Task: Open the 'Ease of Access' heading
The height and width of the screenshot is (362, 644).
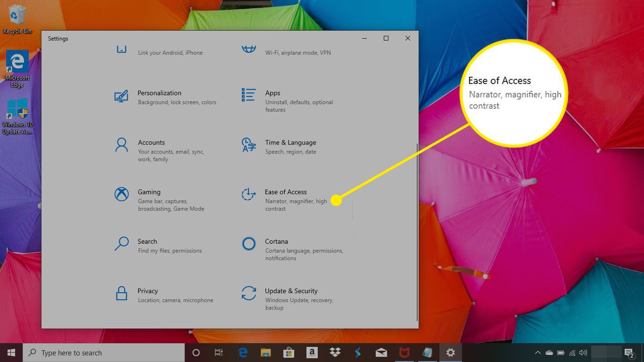Action: (286, 192)
